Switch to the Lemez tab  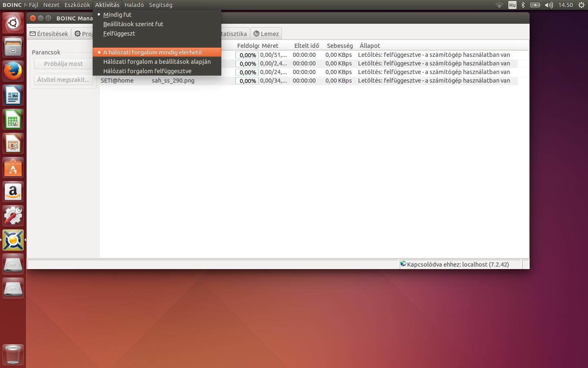(266, 34)
